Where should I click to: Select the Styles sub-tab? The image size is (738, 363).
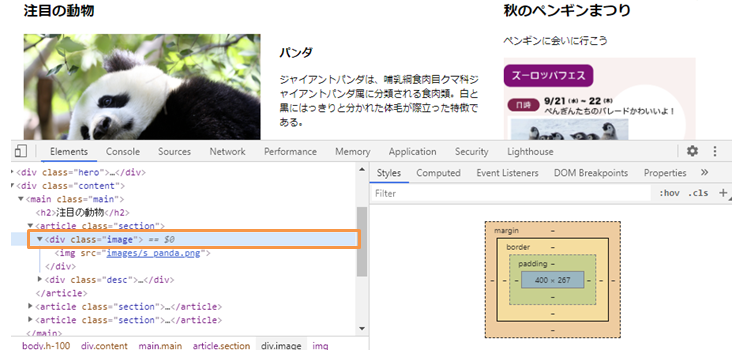(388, 173)
